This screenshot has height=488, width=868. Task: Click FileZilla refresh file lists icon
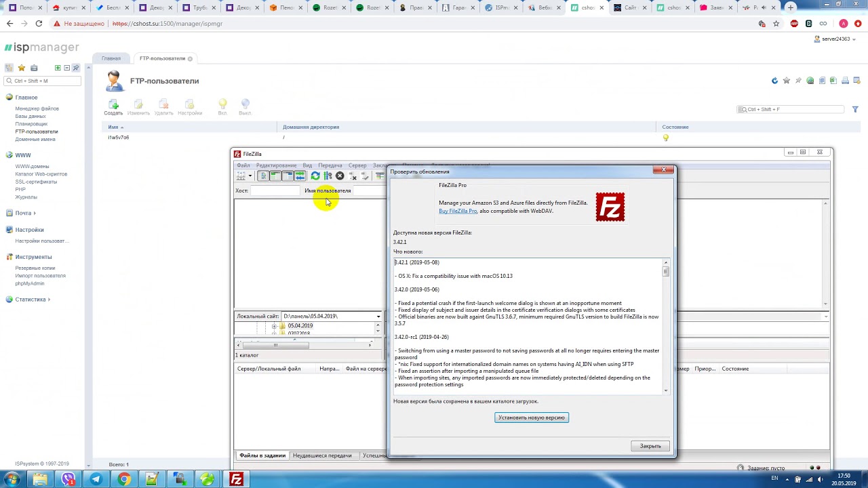coord(315,176)
